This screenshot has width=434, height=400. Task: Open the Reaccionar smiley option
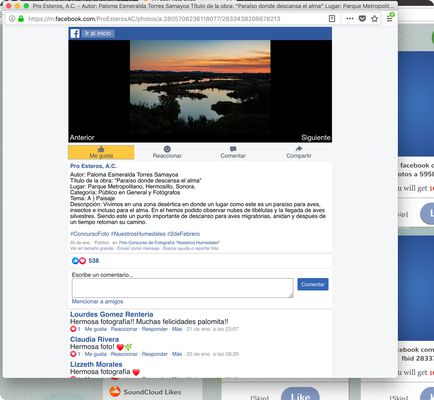tap(167, 152)
